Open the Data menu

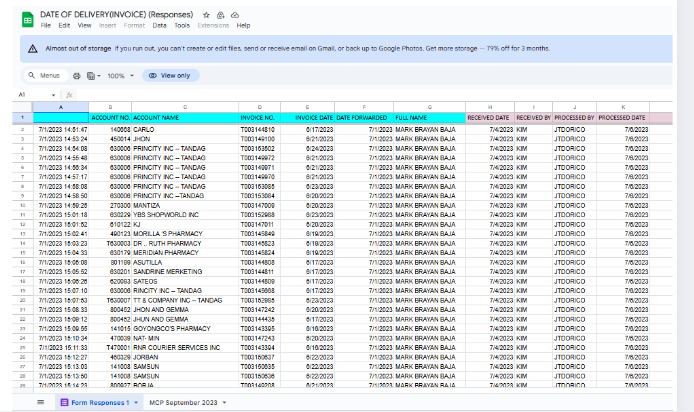159,25
